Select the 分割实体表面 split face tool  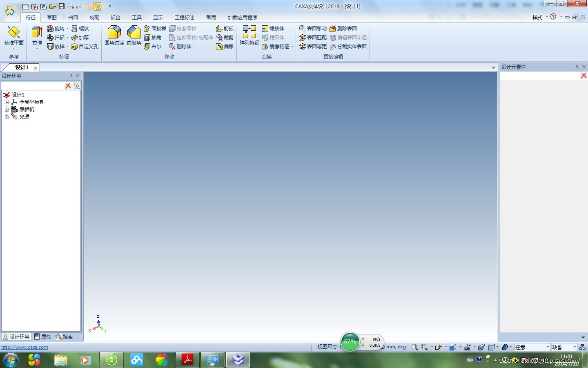tap(348, 47)
